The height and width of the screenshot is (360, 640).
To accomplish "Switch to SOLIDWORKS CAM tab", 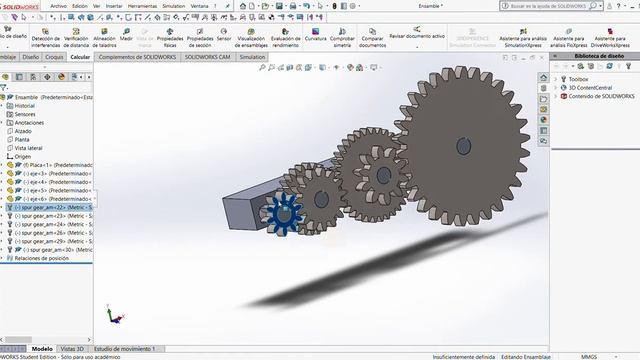I will (207, 57).
